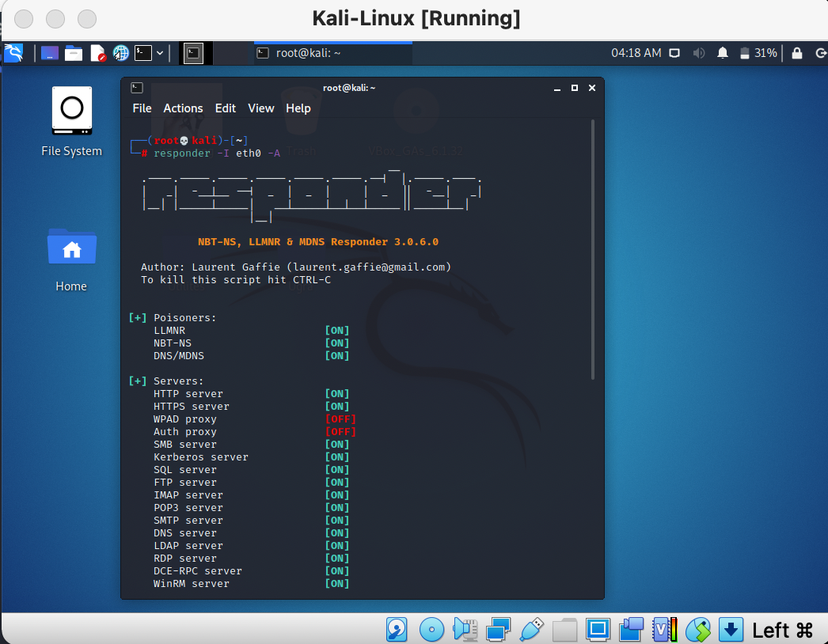This screenshot has height=644, width=828.
Task: Lock the screen with padlock icon
Action: tap(797, 53)
